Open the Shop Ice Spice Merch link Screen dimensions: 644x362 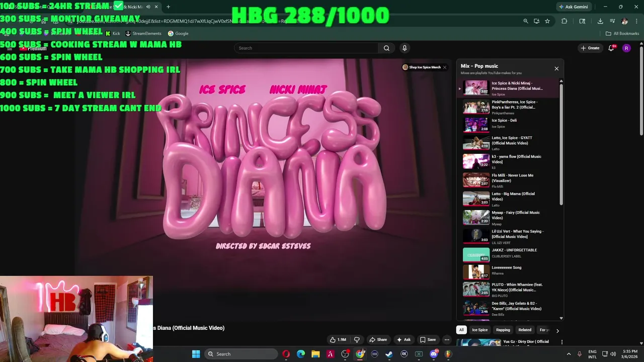[x=421, y=67]
